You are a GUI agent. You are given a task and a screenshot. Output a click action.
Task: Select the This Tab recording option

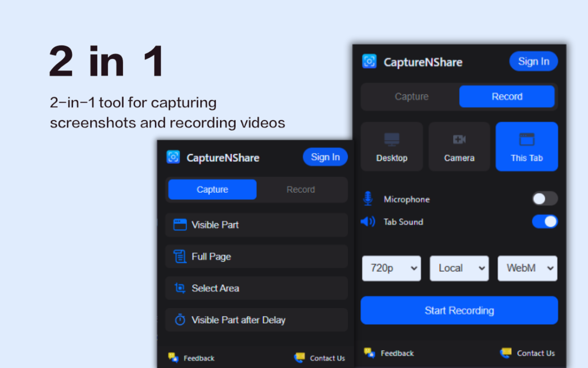coord(526,146)
